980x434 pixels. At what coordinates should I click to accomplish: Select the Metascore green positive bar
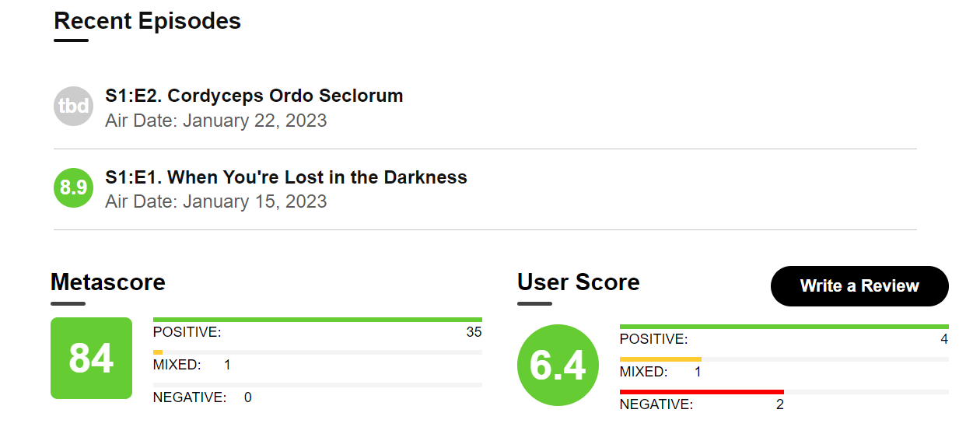click(x=317, y=320)
